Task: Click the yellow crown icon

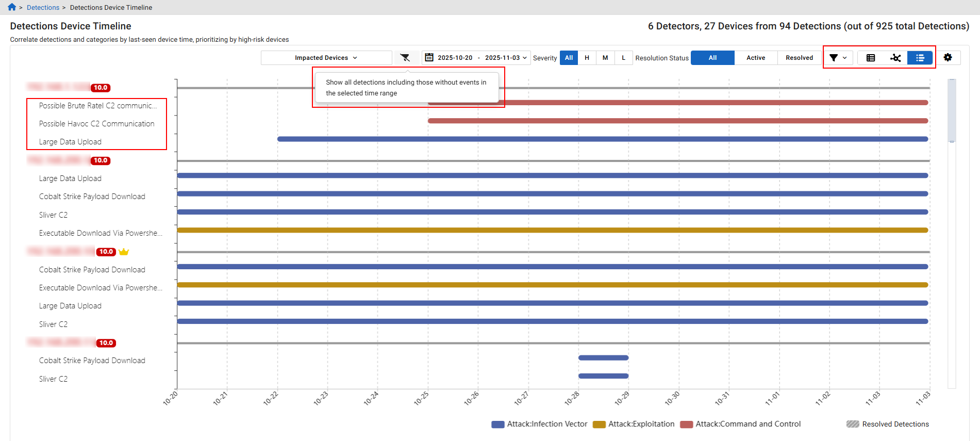Action: 124,252
